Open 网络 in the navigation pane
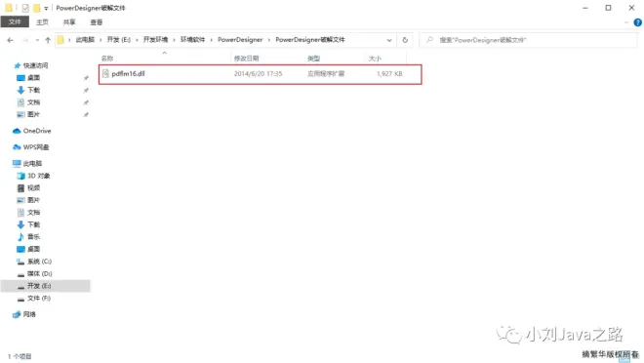 [29, 314]
